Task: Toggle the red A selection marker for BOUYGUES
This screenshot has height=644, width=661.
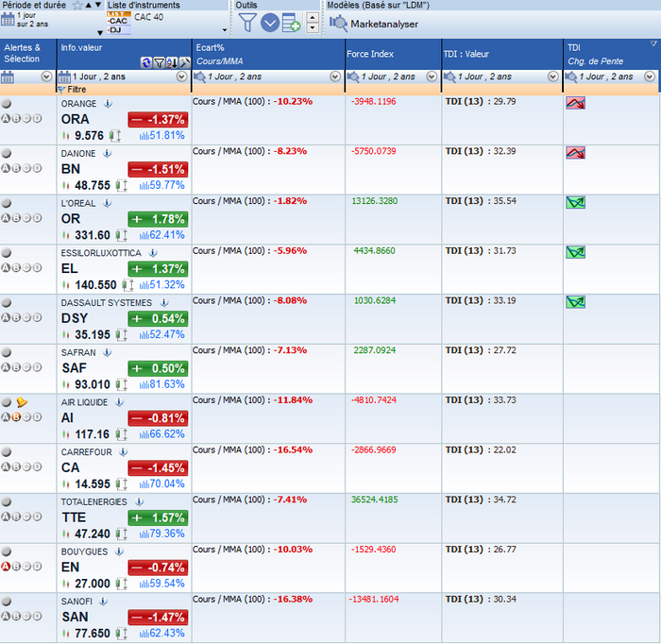Action: [x=6, y=567]
